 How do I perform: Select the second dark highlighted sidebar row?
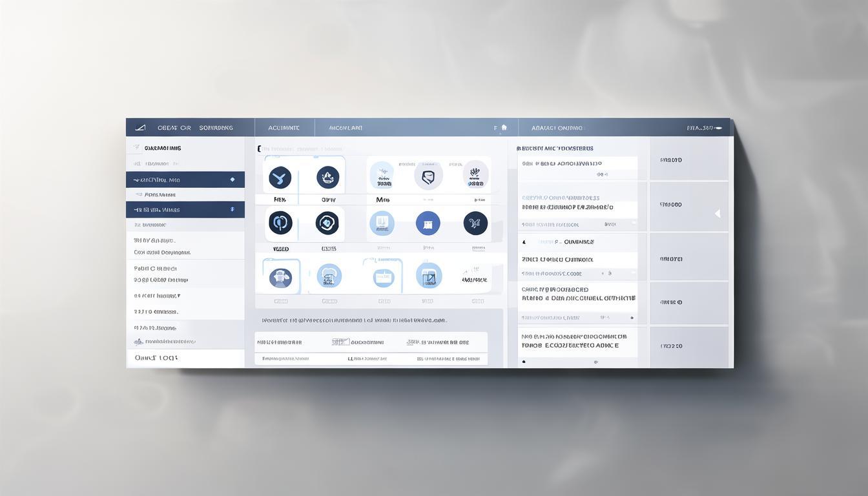click(x=185, y=209)
